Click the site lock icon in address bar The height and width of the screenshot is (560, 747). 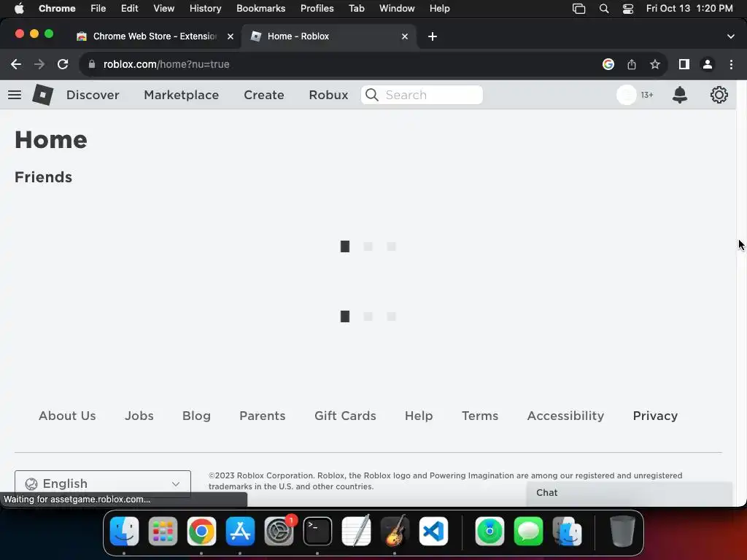tap(92, 64)
